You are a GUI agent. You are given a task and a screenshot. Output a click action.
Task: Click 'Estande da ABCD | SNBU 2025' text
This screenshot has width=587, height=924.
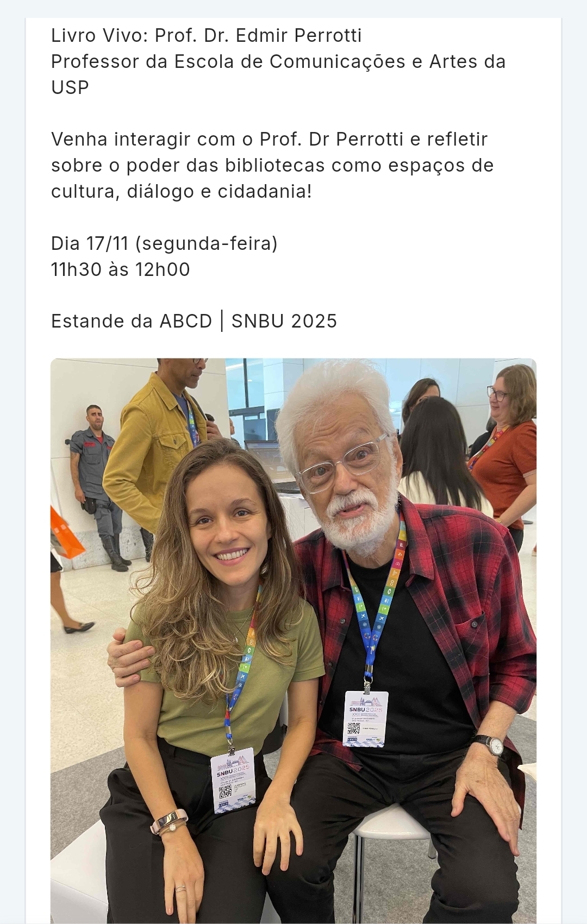[x=194, y=321]
